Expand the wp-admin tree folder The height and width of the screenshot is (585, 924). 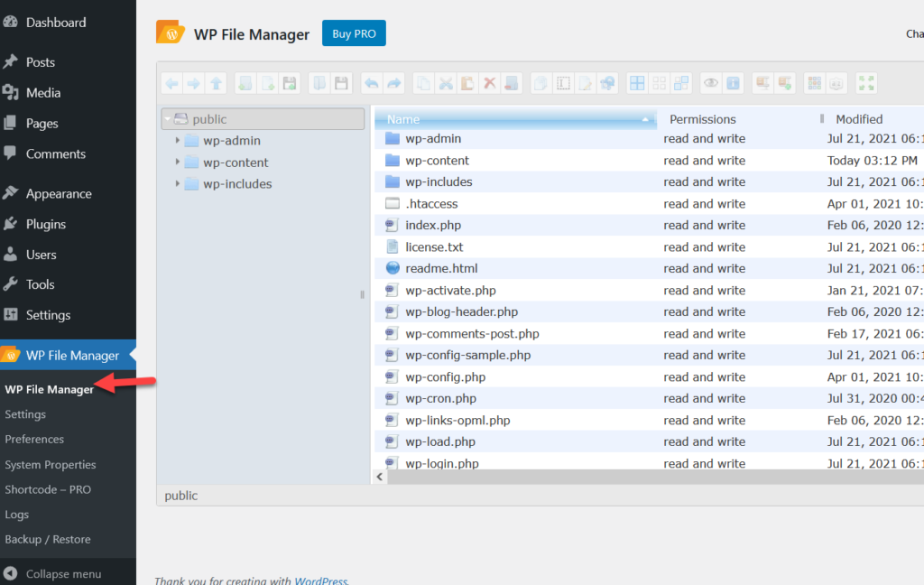[178, 140]
